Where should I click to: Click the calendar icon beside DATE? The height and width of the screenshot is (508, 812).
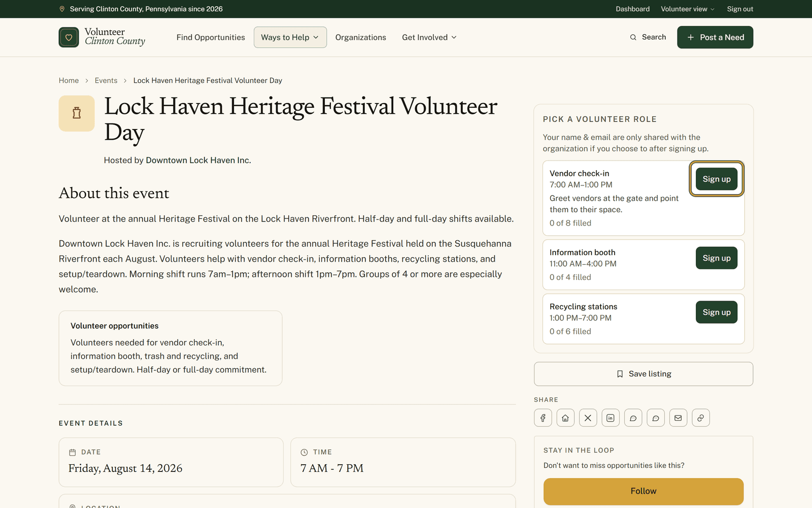pyautogui.click(x=73, y=452)
